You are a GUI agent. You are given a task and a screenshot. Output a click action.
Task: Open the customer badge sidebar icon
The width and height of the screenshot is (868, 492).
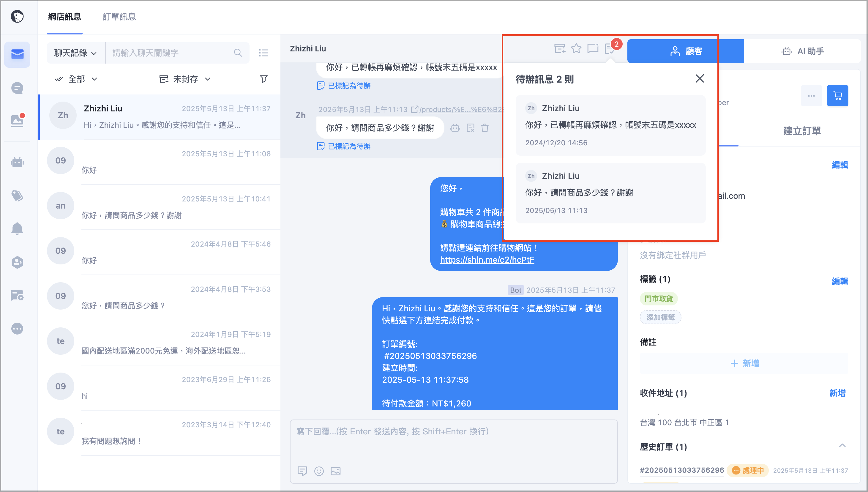17,262
